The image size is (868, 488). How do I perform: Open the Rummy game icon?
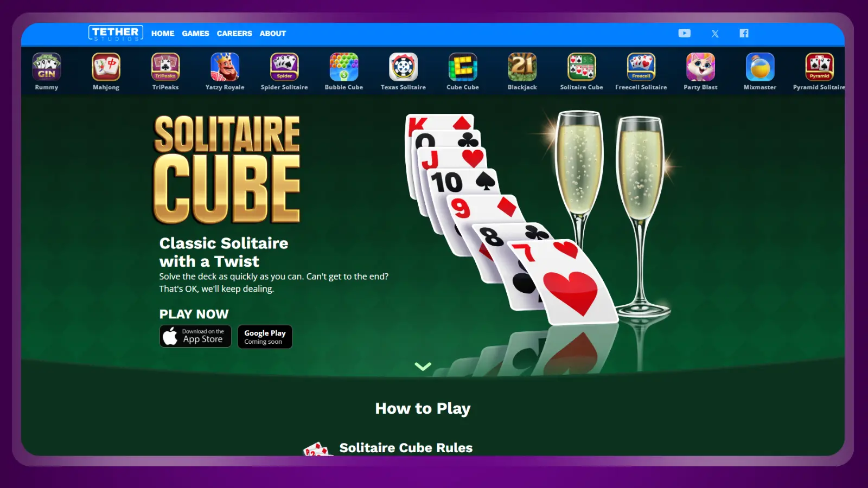pyautogui.click(x=47, y=67)
